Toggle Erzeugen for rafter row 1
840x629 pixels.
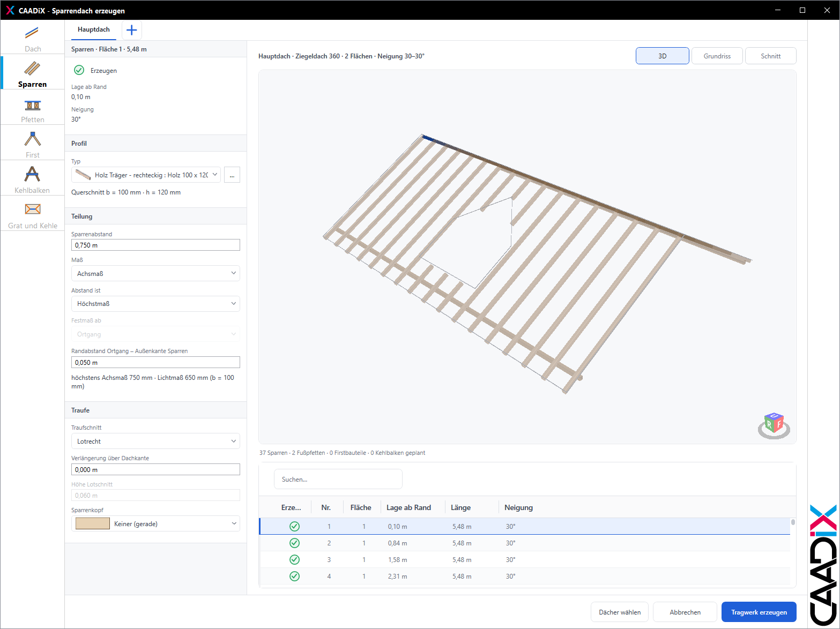tap(294, 526)
